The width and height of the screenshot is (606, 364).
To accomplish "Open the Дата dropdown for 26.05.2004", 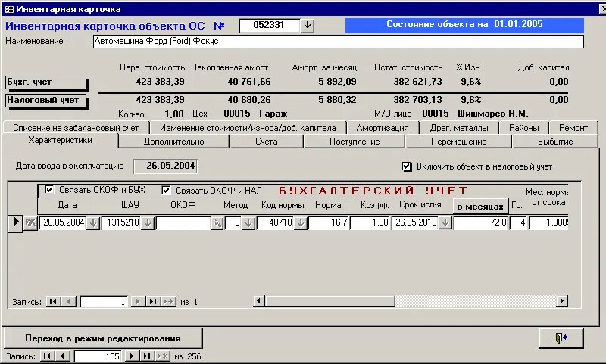I will (x=92, y=222).
